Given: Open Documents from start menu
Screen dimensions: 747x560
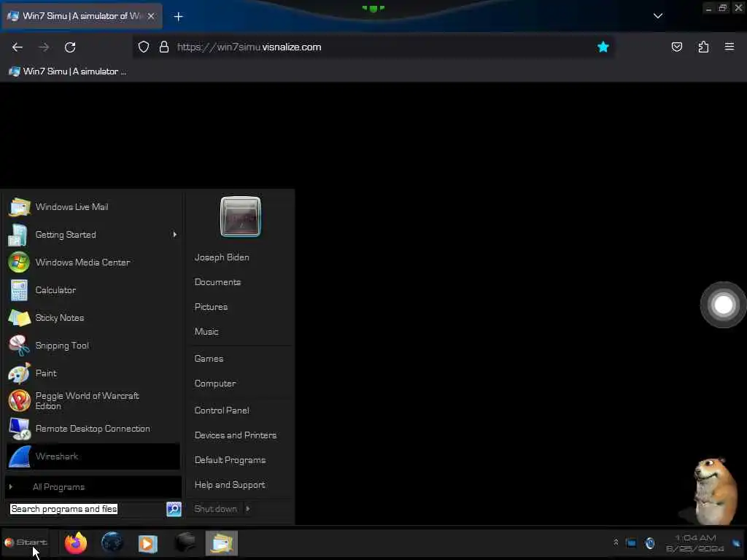Looking at the screenshot, I should (x=217, y=282).
